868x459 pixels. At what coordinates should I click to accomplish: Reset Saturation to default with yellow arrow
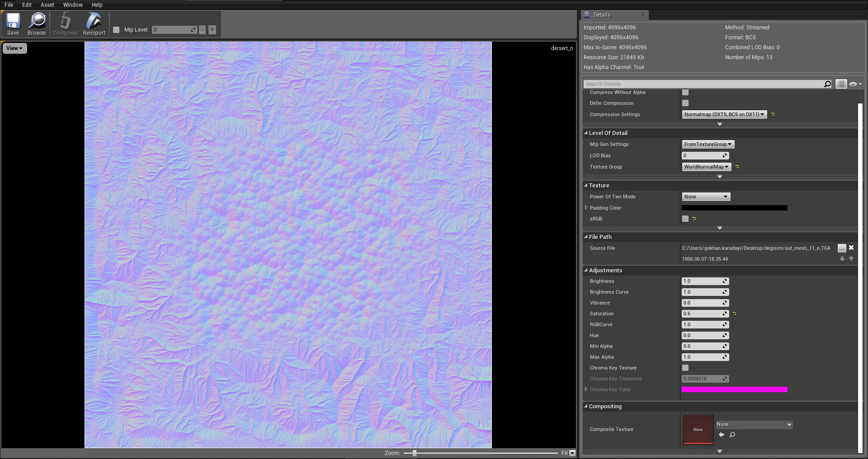(735, 314)
